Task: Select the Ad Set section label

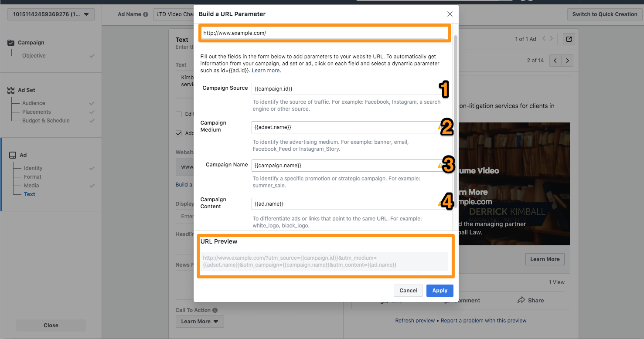Action: [x=27, y=90]
